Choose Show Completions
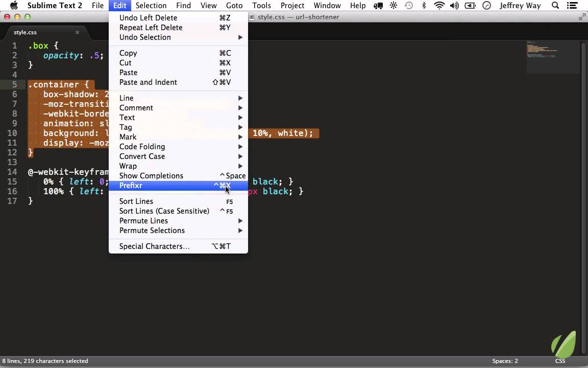 [178, 176]
